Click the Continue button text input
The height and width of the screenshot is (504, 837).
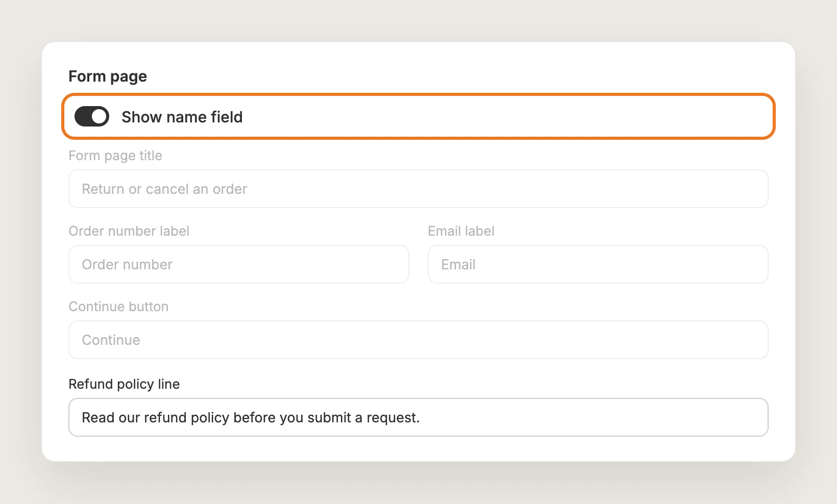point(418,340)
